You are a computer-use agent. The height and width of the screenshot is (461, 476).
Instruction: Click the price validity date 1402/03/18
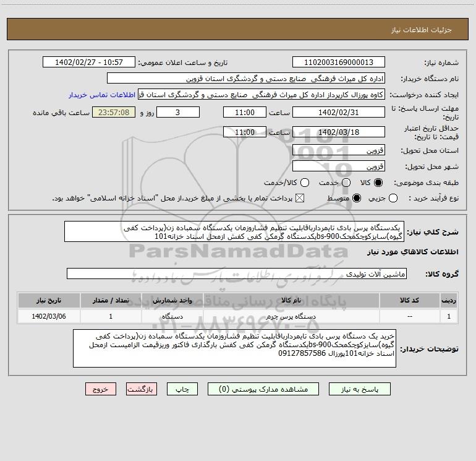[x=339, y=132]
